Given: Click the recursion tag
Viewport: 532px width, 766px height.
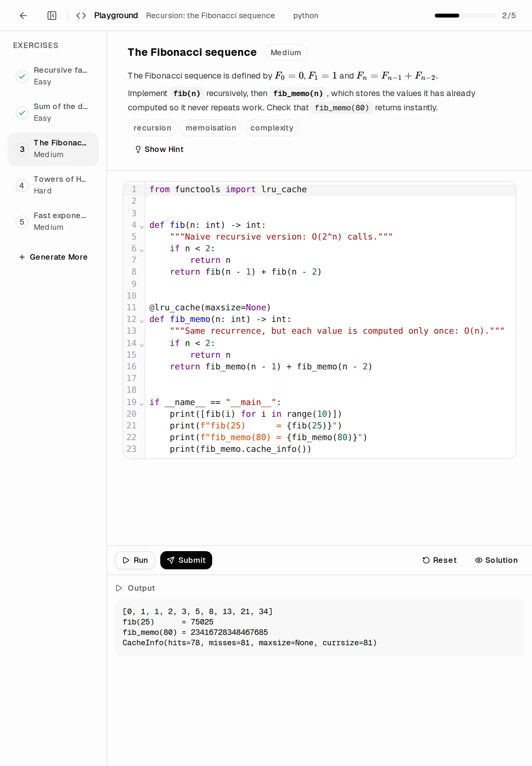Looking at the screenshot, I should 152,128.
